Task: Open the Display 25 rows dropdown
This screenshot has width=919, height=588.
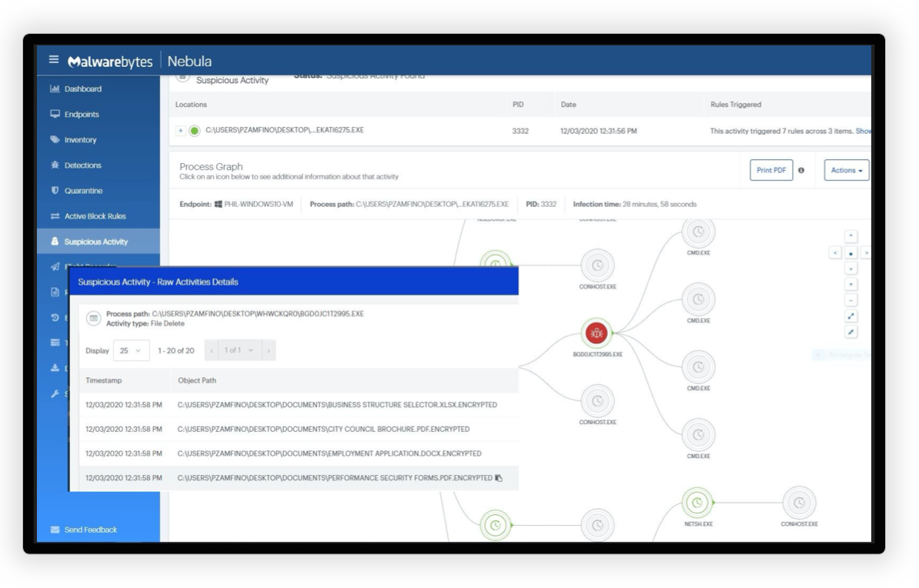Action: [132, 351]
